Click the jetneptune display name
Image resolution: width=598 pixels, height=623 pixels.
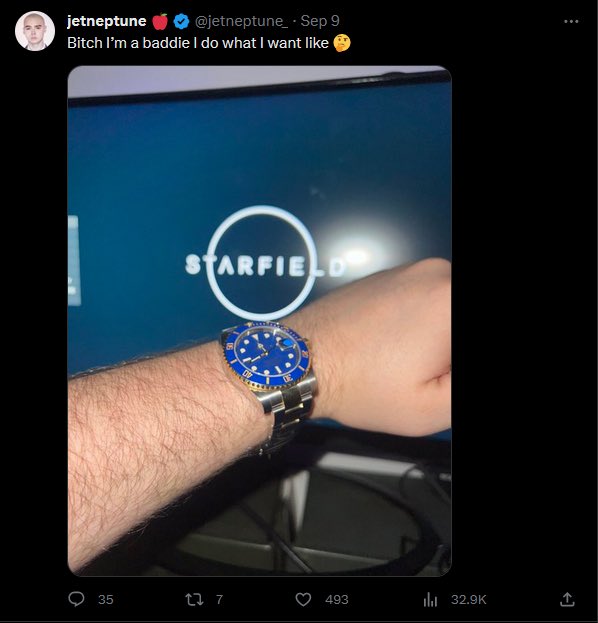[106, 21]
